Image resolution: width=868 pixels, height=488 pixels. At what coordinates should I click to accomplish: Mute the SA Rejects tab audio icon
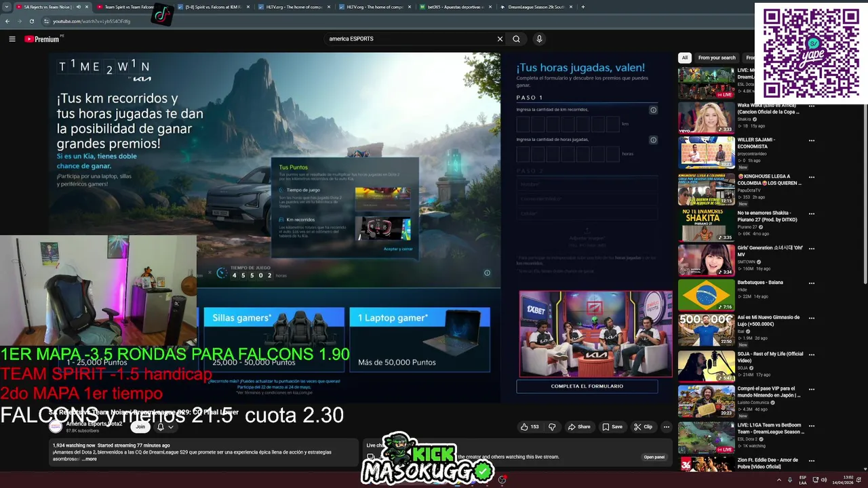point(78,7)
